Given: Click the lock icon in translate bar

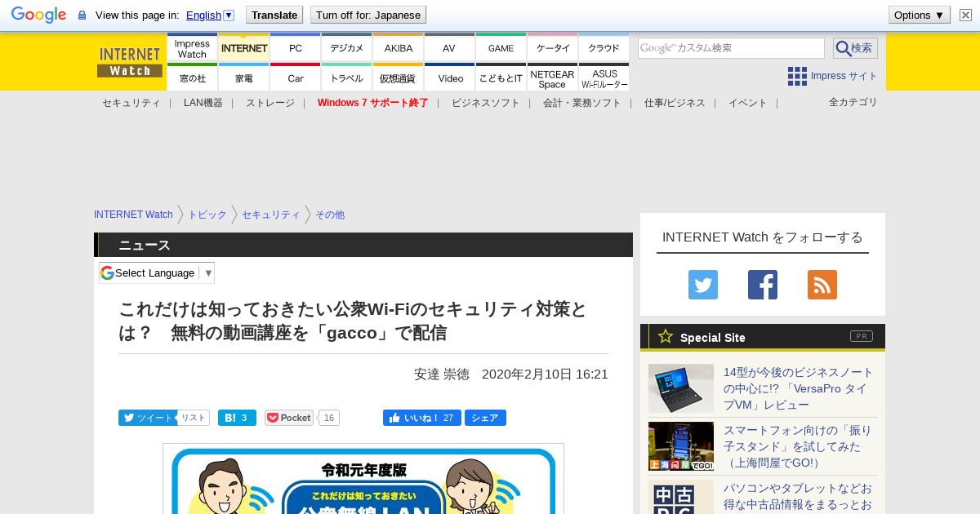Looking at the screenshot, I should pyautogui.click(x=82, y=15).
